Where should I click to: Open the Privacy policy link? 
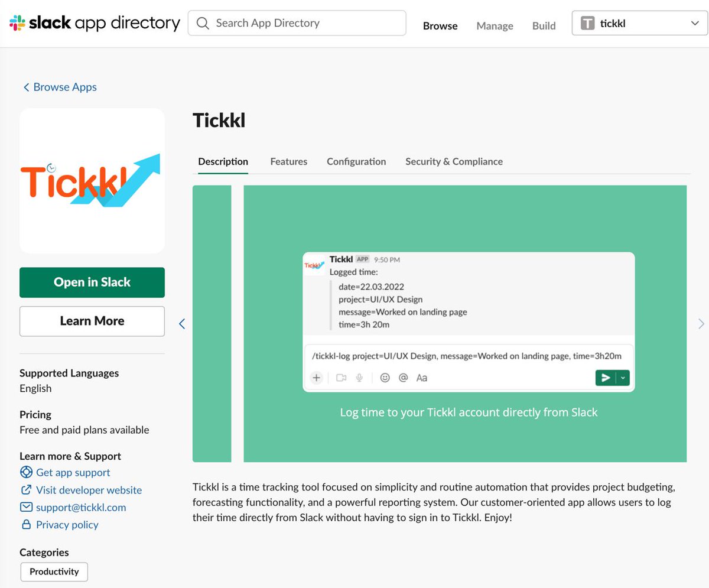pos(67,524)
